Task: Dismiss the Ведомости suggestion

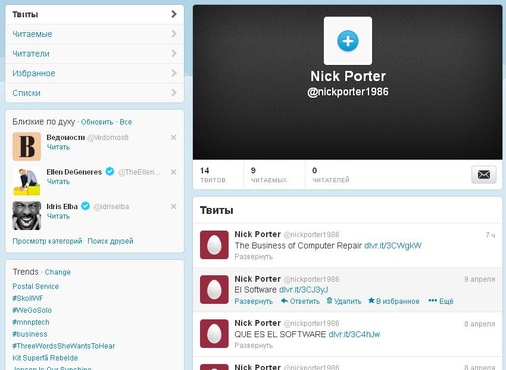Action: point(173,137)
